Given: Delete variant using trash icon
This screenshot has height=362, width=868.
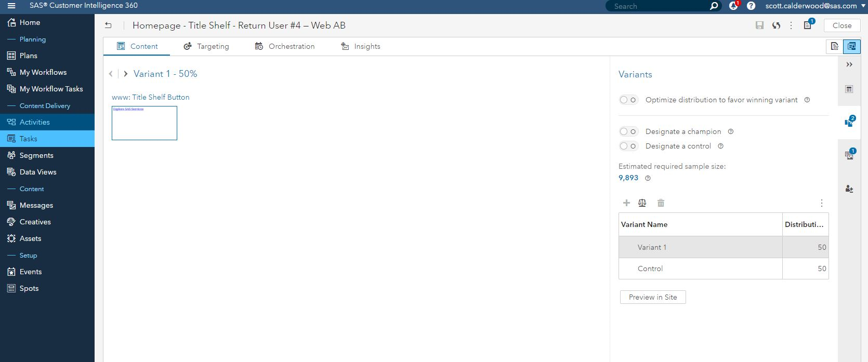Looking at the screenshot, I should [661, 203].
